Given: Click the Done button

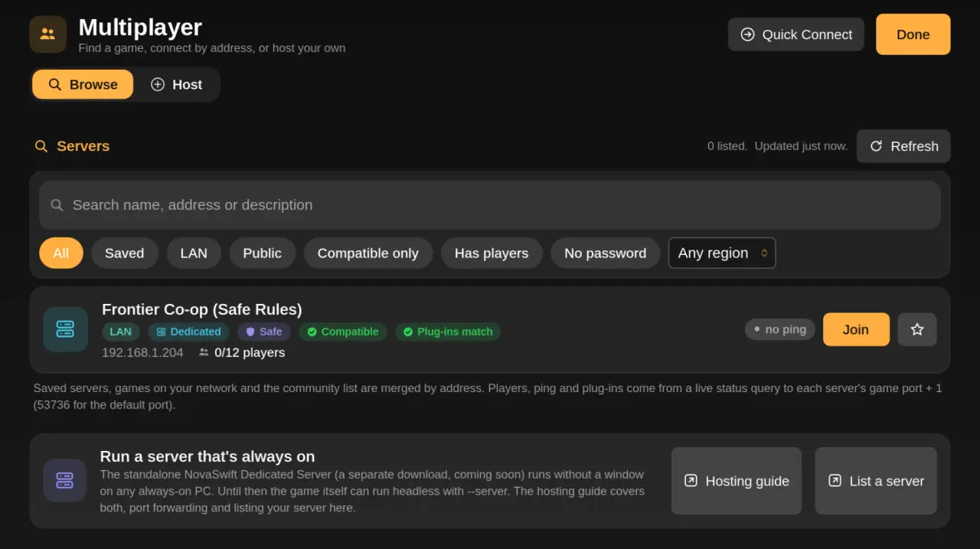Looking at the screenshot, I should (913, 34).
